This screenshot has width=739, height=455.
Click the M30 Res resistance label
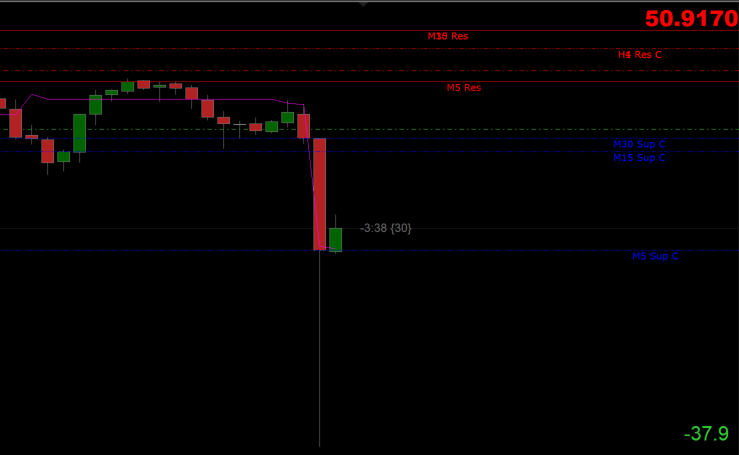(x=448, y=36)
